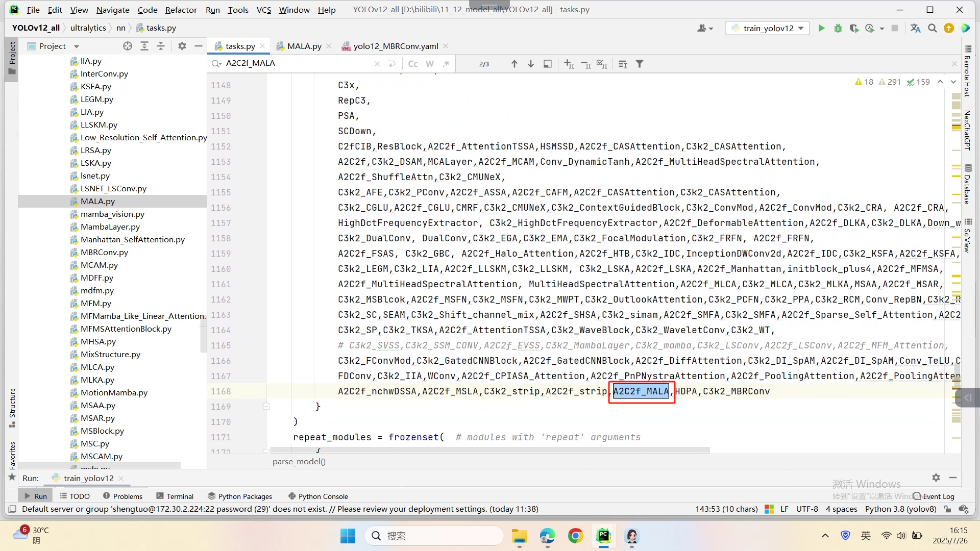Image resolution: width=980 pixels, height=551 pixels.
Task: Switch to the MALA.py editor tab
Action: [304, 46]
